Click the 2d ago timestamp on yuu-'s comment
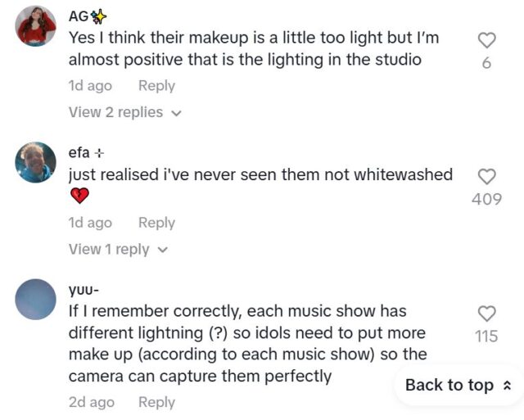This screenshot has height=420, width=524. click(x=91, y=402)
